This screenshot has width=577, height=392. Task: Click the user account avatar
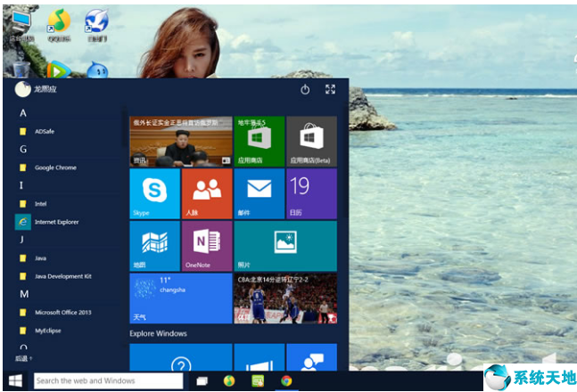click(x=23, y=89)
